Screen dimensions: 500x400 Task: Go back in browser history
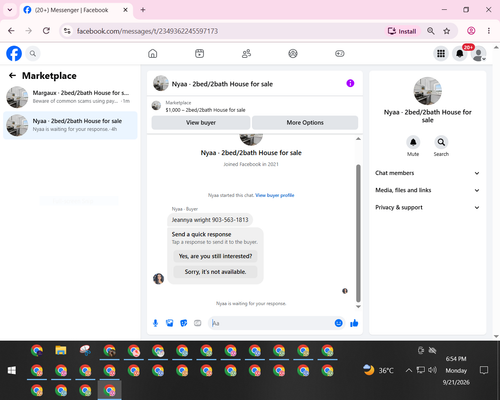point(11,31)
